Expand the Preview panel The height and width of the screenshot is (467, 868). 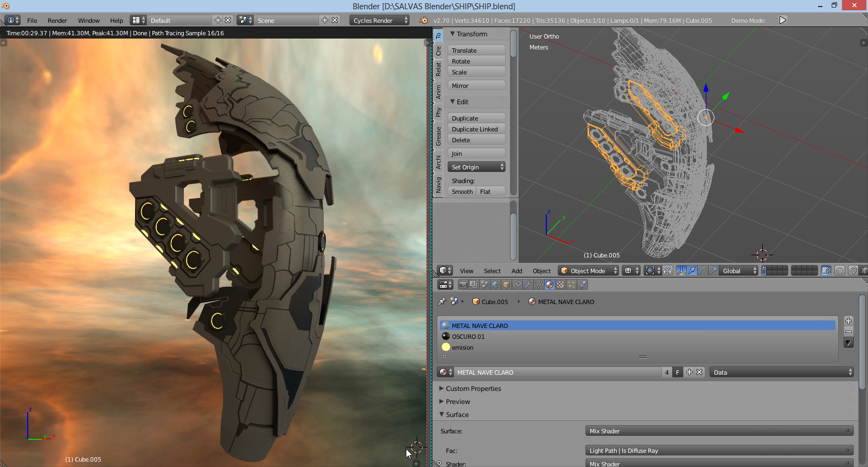(x=458, y=402)
